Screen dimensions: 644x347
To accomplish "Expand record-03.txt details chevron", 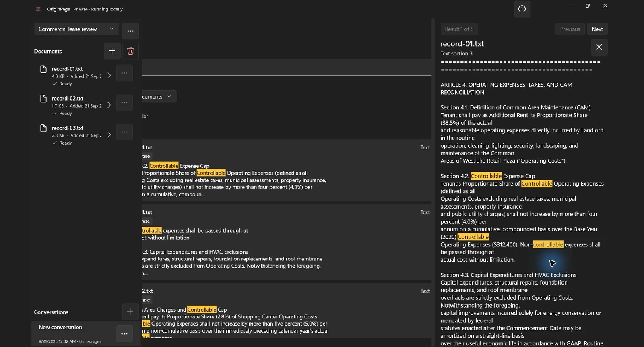I will point(109,134).
